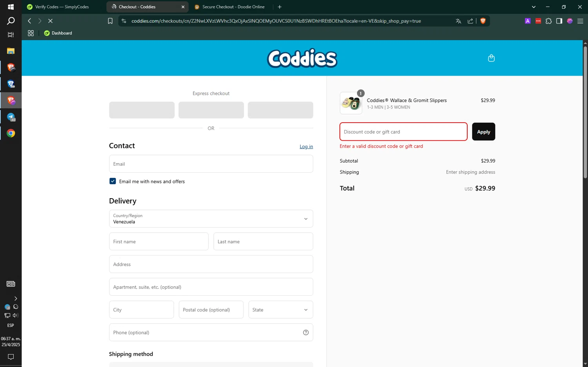Click the translate page icon

458,21
